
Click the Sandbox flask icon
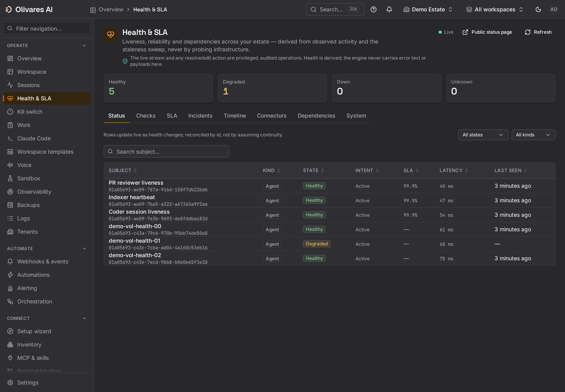coord(10,178)
